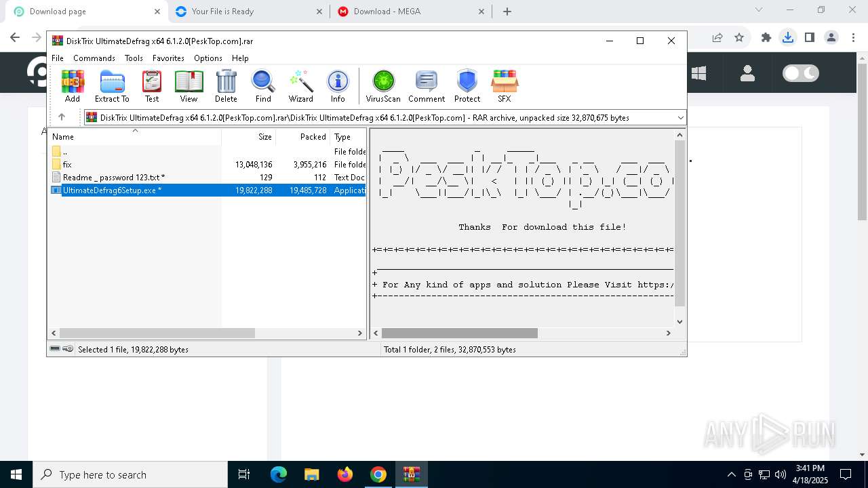Image resolution: width=868 pixels, height=488 pixels.
Task: Open the Help menu
Action: (240, 58)
